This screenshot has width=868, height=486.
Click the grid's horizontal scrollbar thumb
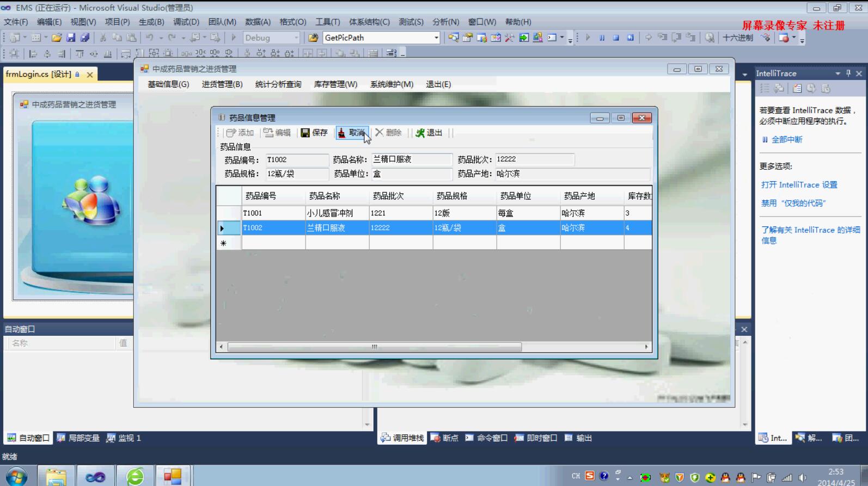[x=374, y=347]
